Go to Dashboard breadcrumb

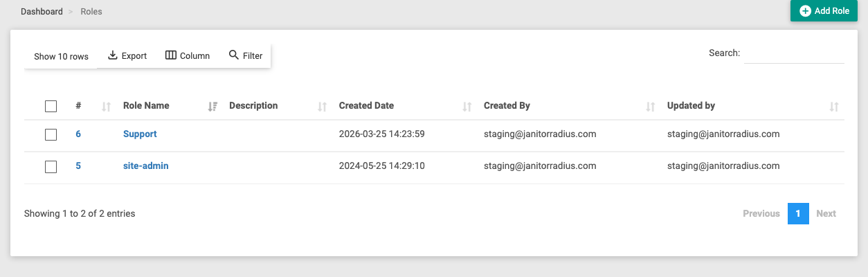42,12
